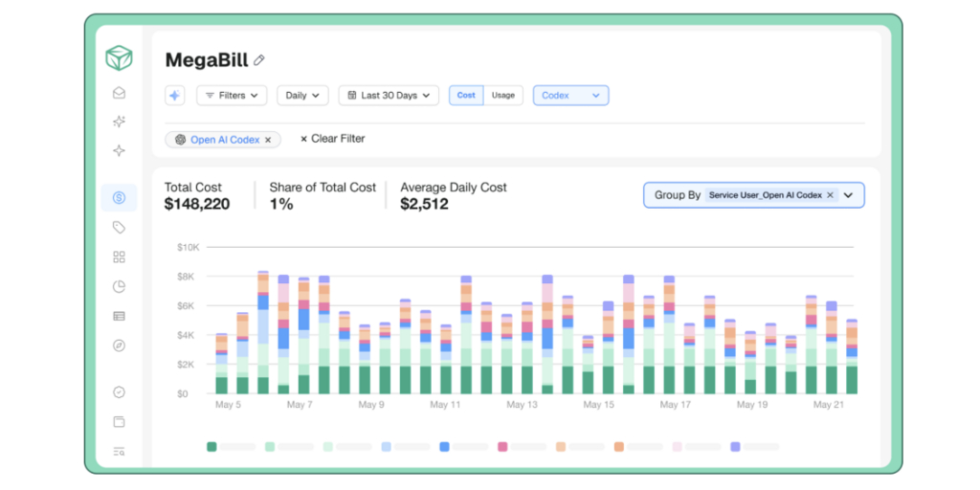The width and height of the screenshot is (980, 490).
Task: Expand the Group By chevron
Action: click(x=848, y=195)
